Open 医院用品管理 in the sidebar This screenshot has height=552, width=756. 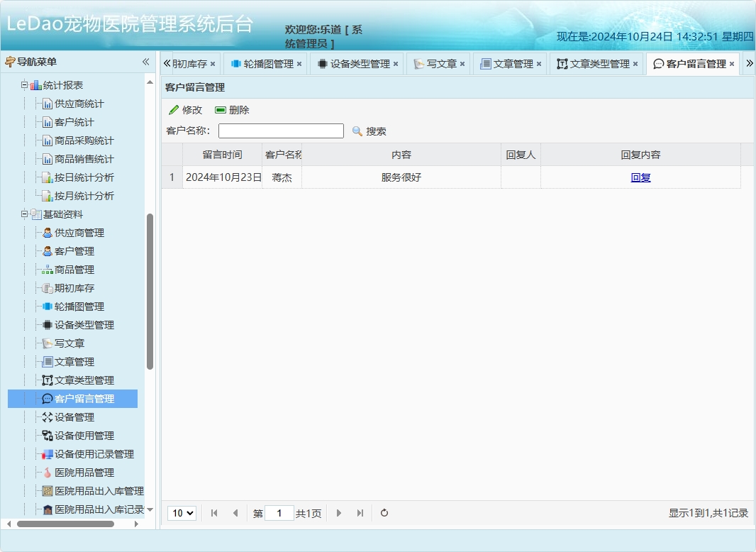click(84, 472)
